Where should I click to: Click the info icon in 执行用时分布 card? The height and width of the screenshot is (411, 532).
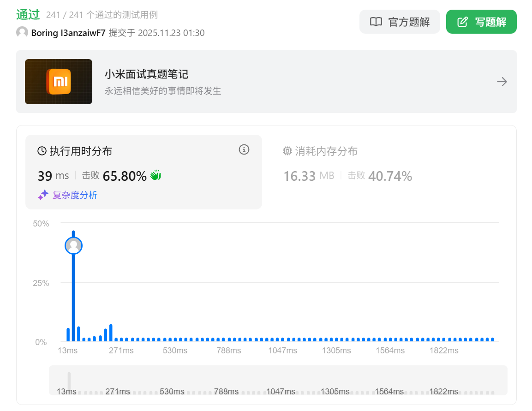pyautogui.click(x=244, y=149)
